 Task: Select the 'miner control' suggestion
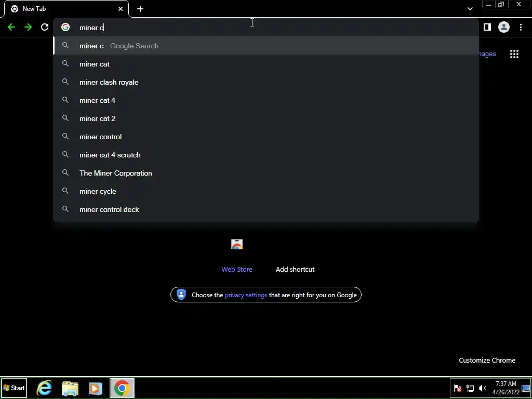click(265, 137)
